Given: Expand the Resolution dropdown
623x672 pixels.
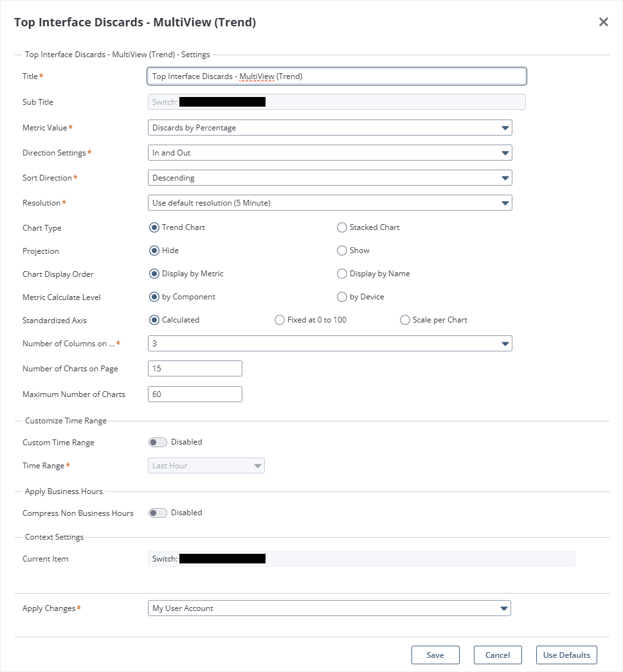Looking at the screenshot, I should [x=330, y=203].
